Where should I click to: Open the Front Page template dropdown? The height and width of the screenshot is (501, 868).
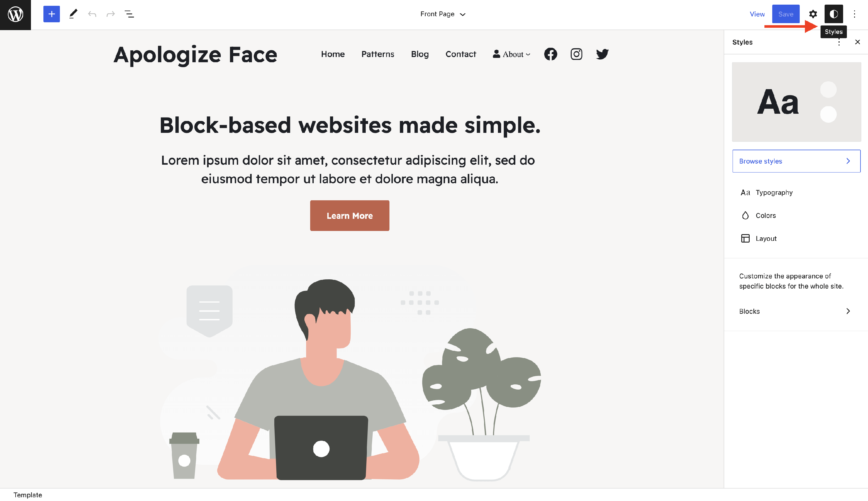(443, 14)
